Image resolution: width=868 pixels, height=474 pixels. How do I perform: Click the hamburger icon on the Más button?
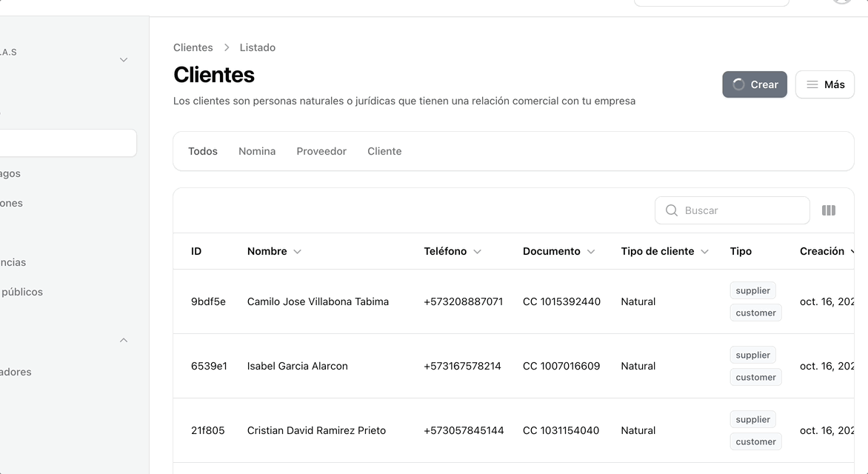pyautogui.click(x=811, y=84)
